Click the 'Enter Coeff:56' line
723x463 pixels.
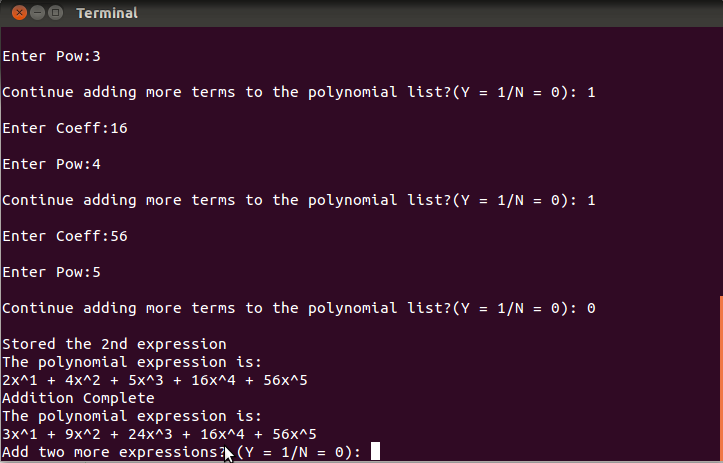pyautogui.click(x=65, y=236)
